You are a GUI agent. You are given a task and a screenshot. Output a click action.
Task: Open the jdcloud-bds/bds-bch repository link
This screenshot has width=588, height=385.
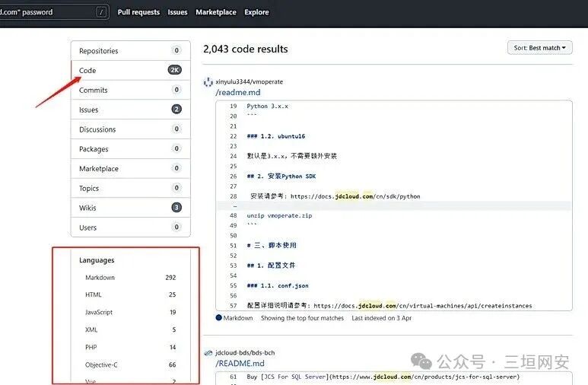(245, 353)
